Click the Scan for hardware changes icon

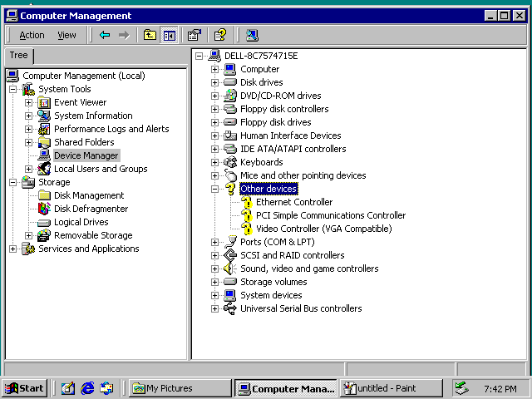coord(252,35)
